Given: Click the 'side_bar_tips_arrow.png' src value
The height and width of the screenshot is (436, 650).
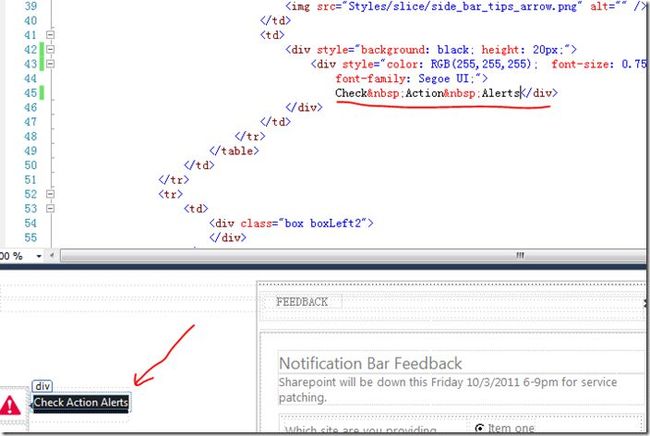Looking at the screenshot, I should pyautogui.click(x=463, y=6).
